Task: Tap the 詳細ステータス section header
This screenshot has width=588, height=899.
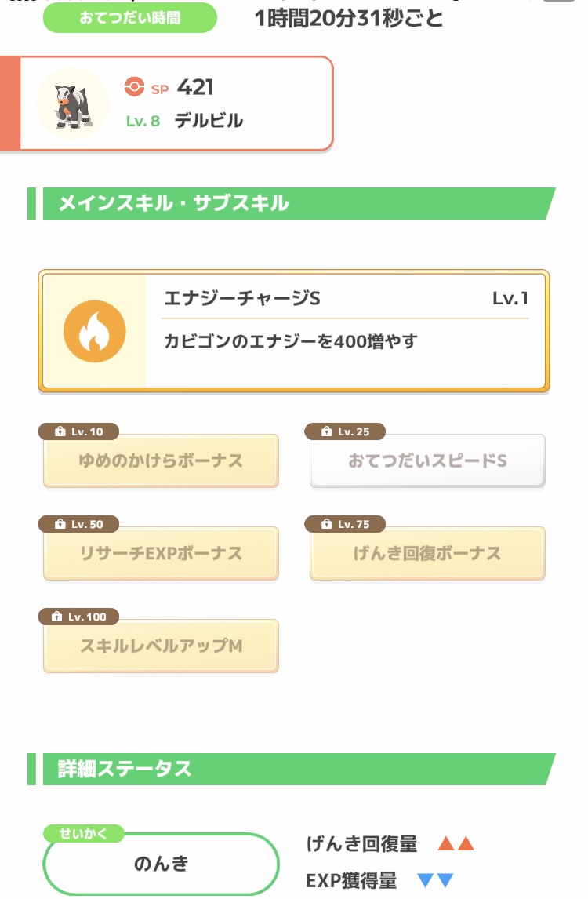Action: [x=292, y=769]
